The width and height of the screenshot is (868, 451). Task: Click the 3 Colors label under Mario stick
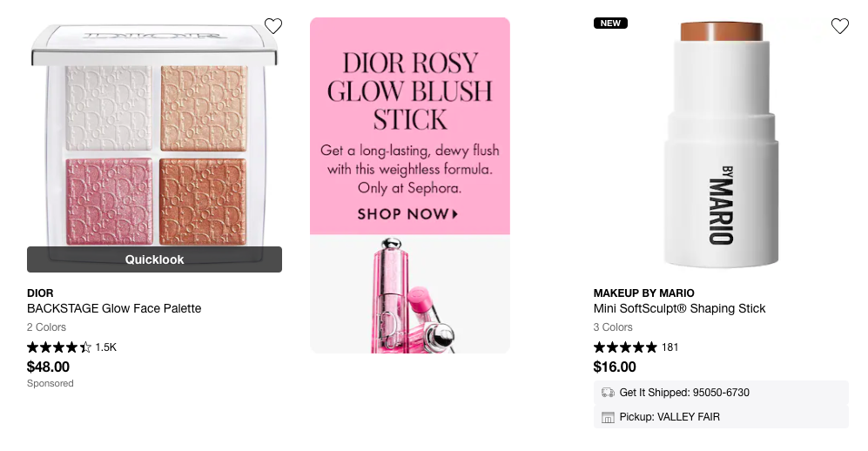pyautogui.click(x=613, y=327)
